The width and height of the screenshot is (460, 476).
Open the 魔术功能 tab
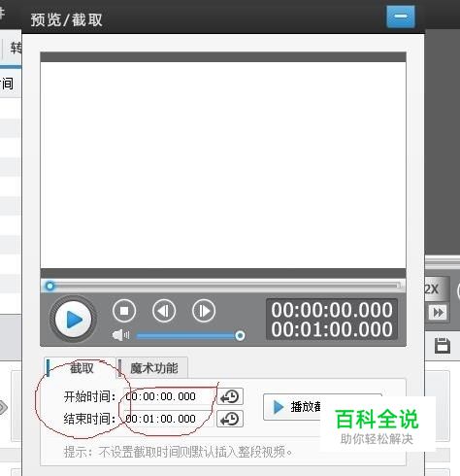(x=152, y=368)
